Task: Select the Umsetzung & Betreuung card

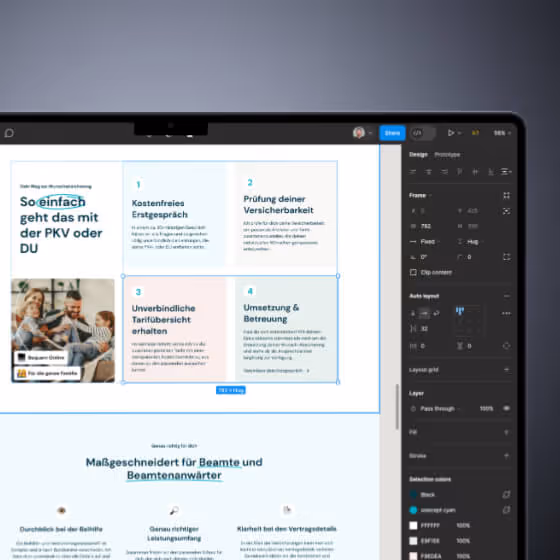Action: 286,330
